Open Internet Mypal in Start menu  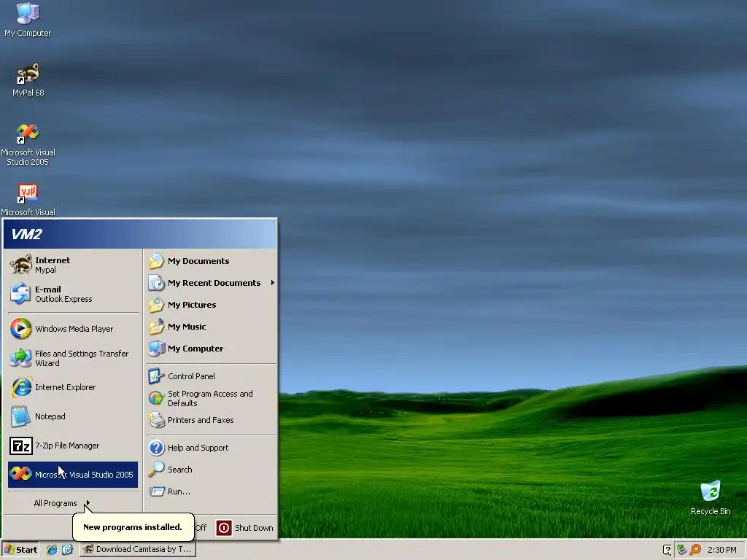[x=73, y=265]
